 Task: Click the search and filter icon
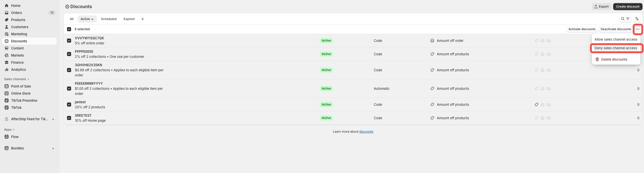pos(625,19)
